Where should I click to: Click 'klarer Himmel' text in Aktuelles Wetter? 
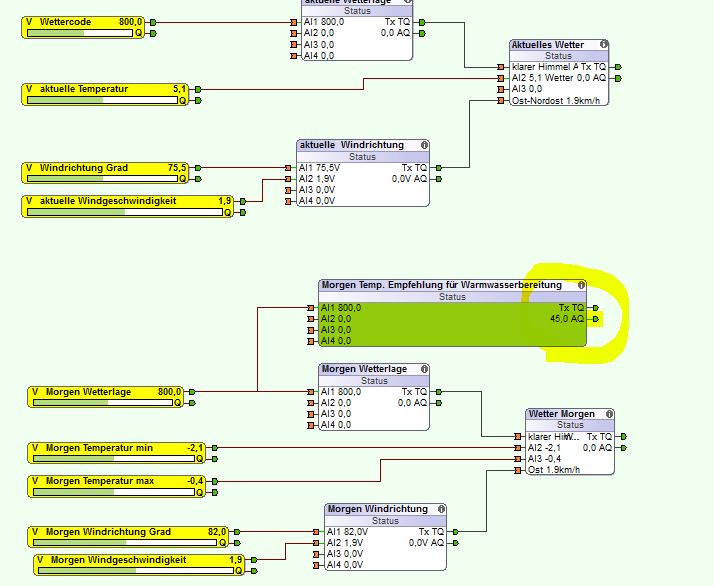541,67
